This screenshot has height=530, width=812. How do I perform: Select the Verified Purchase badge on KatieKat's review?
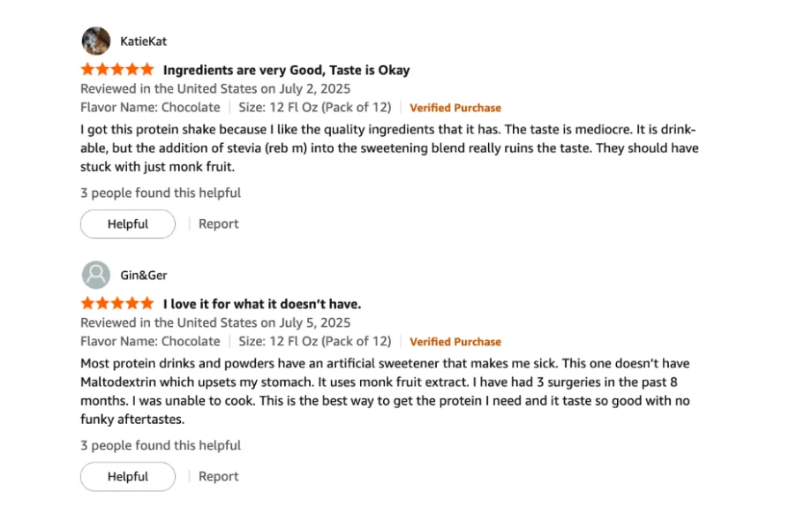tap(455, 107)
